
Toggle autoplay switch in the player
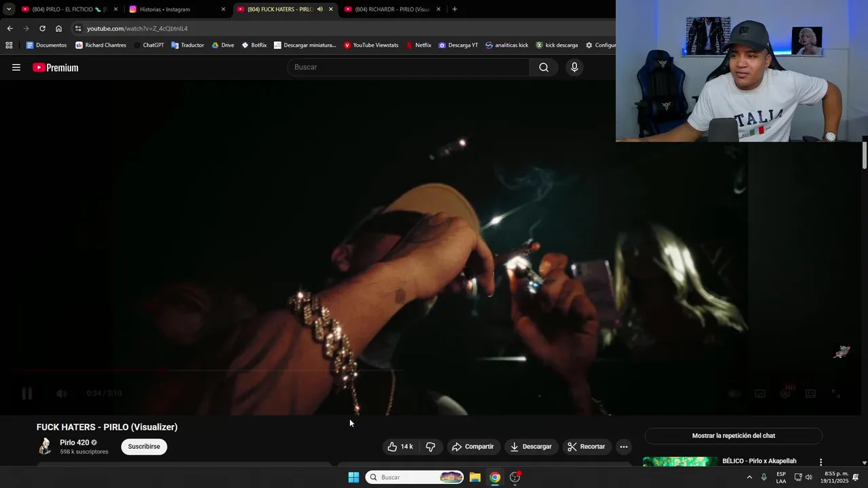click(x=734, y=393)
